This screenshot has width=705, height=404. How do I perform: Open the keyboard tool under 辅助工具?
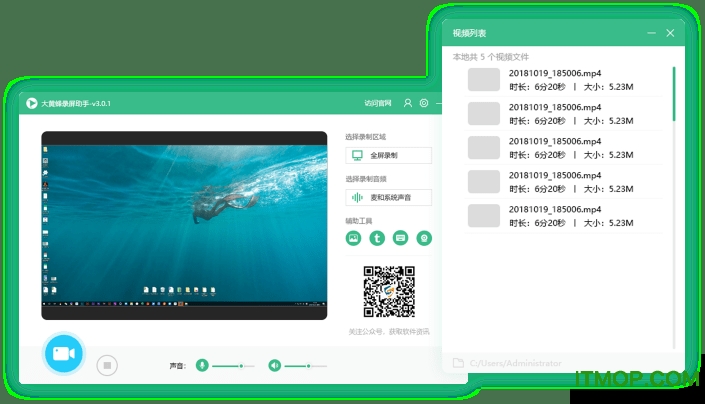[x=401, y=238]
